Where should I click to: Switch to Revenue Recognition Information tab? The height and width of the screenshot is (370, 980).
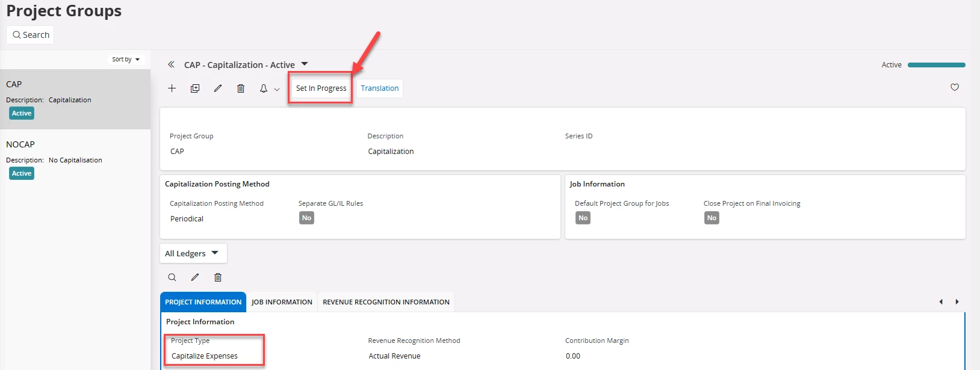[386, 302]
